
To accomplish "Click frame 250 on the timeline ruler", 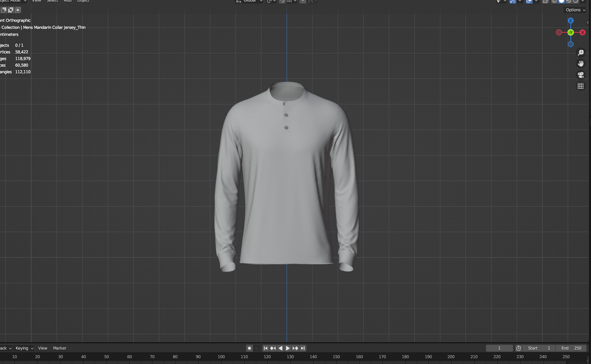I will [566, 357].
